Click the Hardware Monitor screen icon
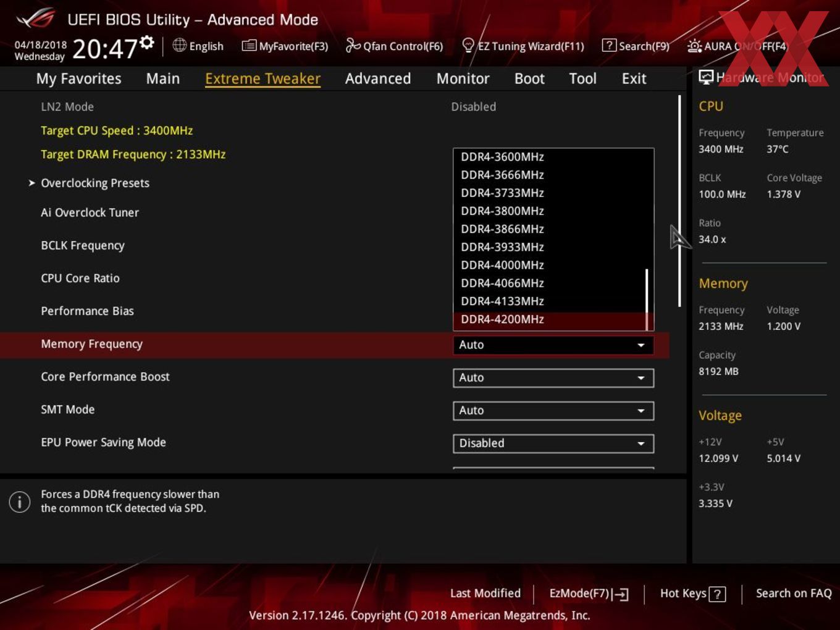 click(706, 77)
